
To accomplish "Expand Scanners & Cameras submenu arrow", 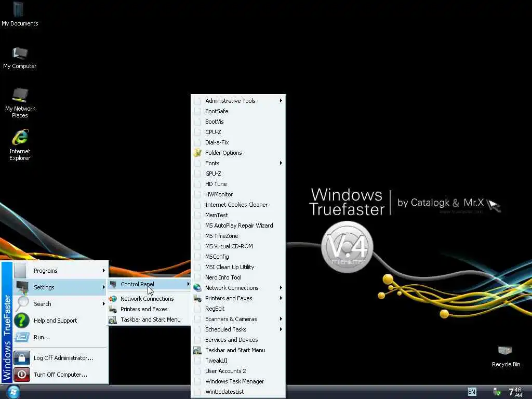I will click(x=281, y=319).
